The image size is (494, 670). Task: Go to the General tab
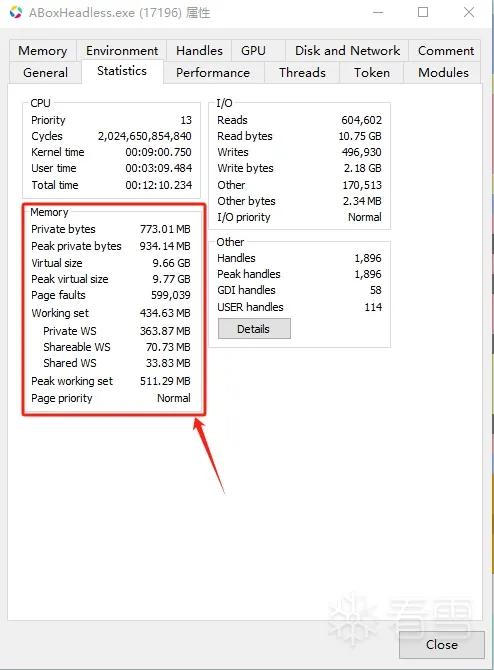45,73
